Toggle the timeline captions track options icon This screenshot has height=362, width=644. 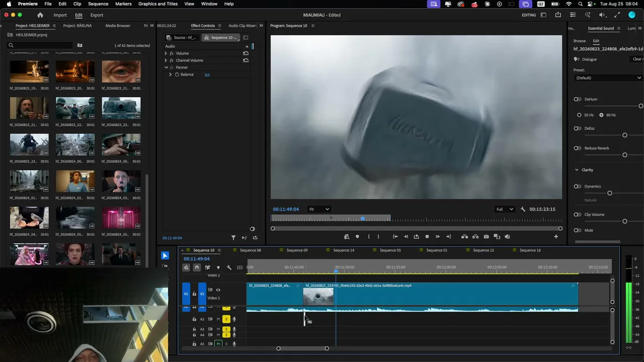tap(239, 267)
